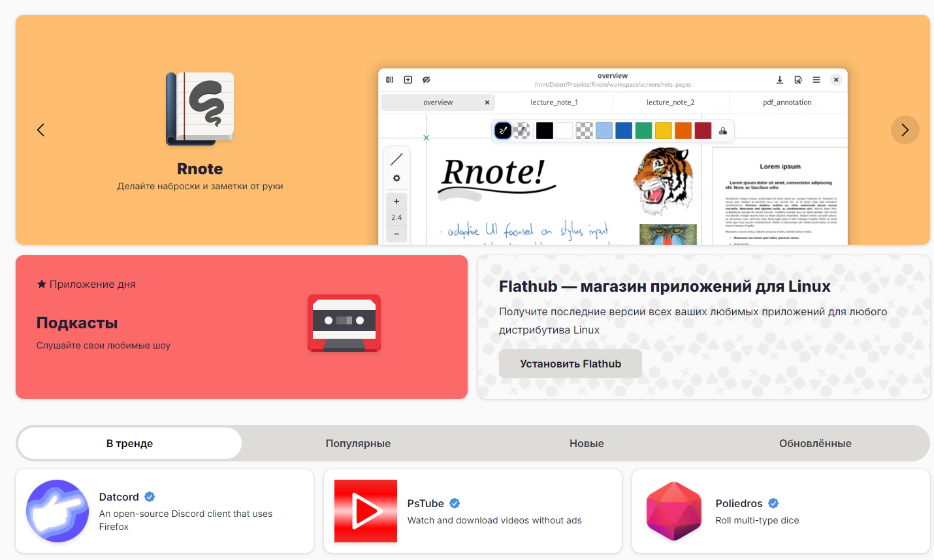Select the lecture_note_1 tab in Rnote screenshot
Image resolution: width=934 pixels, height=560 pixels.
tap(555, 102)
